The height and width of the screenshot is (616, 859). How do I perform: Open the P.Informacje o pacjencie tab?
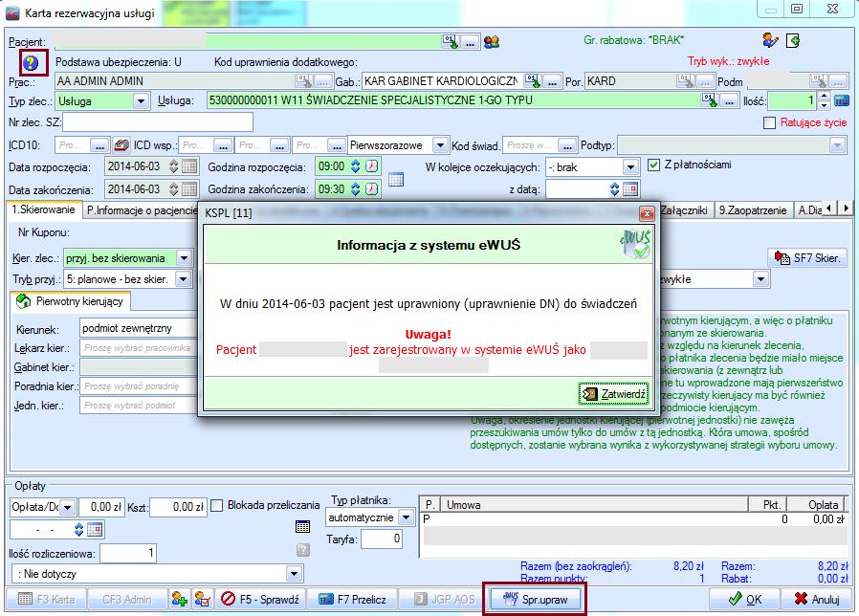(x=142, y=210)
